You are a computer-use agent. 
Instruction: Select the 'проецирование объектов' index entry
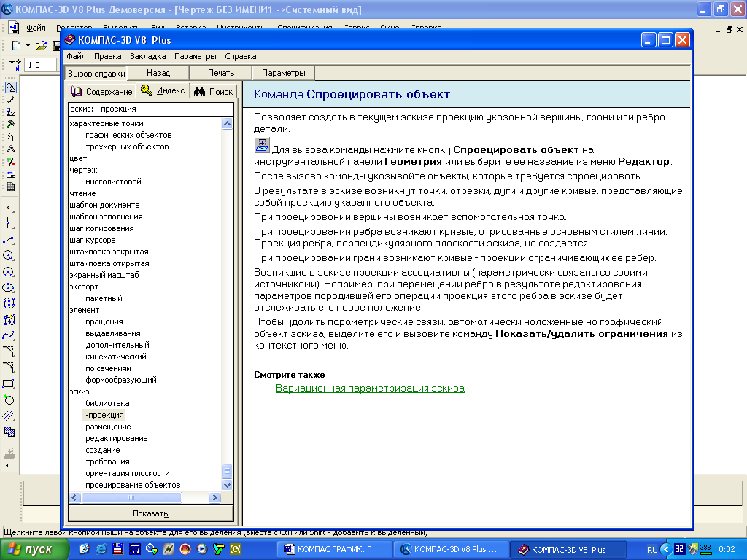tap(133, 485)
